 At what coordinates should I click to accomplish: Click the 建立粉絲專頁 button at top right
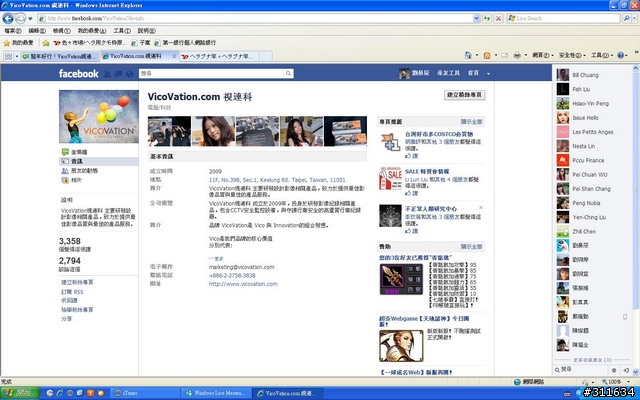click(x=464, y=95)
